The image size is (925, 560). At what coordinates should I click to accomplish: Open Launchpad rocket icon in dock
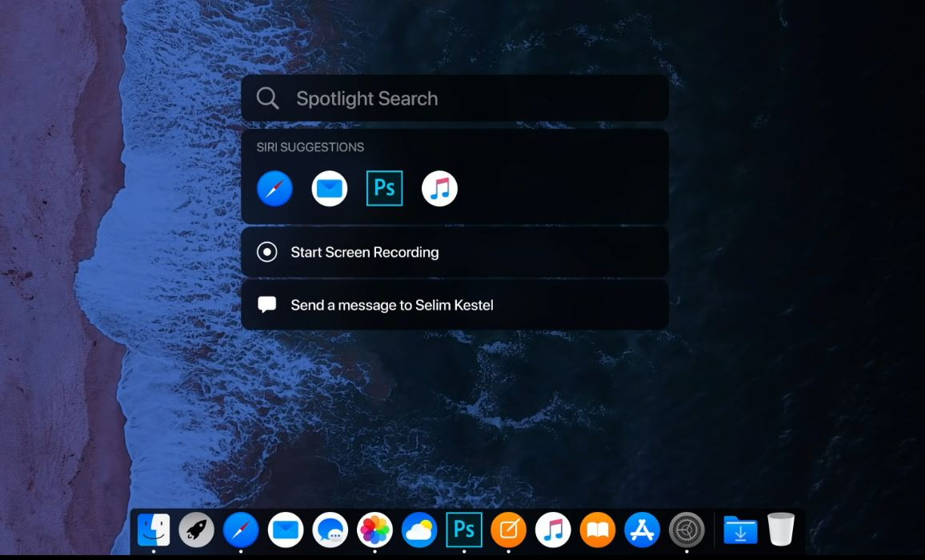[197, 530]
